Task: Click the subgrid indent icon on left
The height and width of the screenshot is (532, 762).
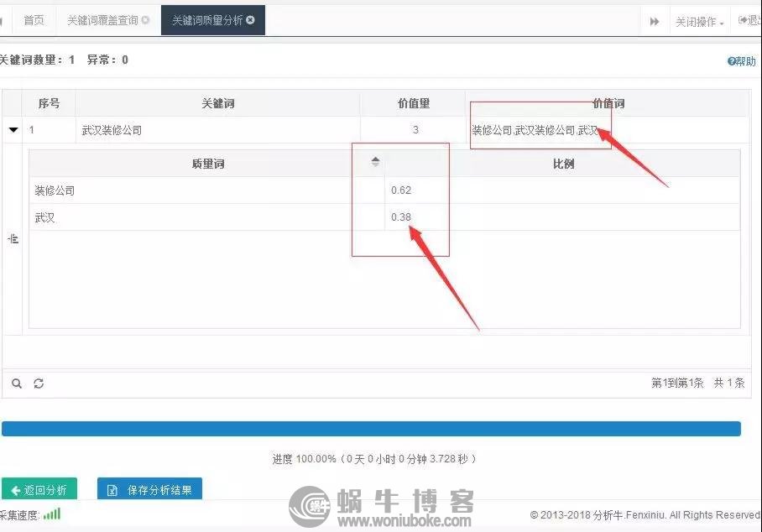Action: point(13,238)
